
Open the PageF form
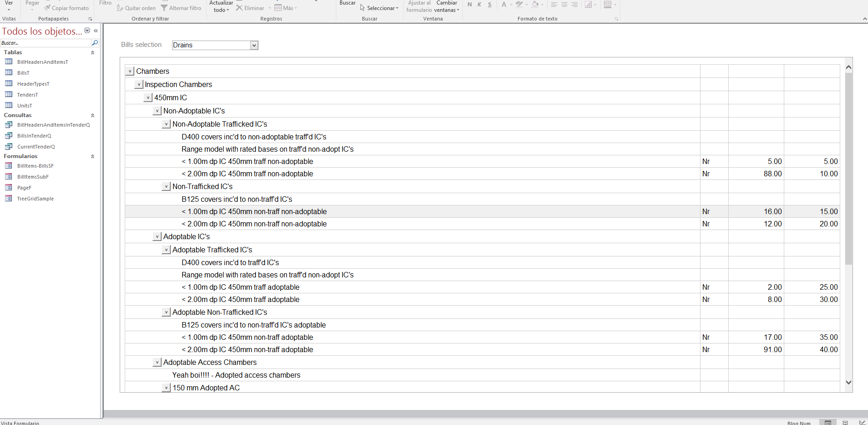pos(24,188)
